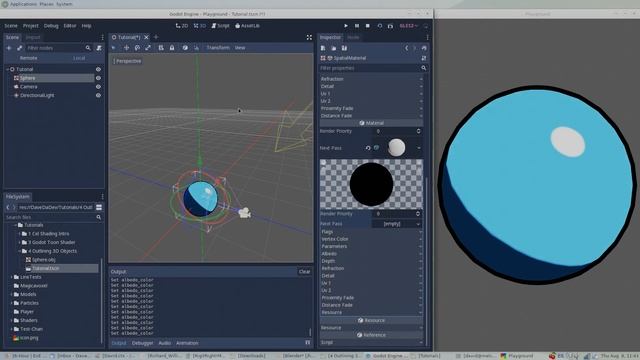This screenshot has height=360, width=640.
Task: Toggle visibility of the DirectionalLight node
Action: 98,95
